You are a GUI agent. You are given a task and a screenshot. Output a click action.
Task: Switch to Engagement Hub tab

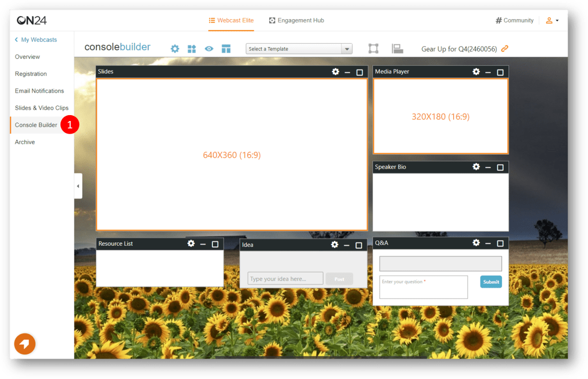coord(296,20)
